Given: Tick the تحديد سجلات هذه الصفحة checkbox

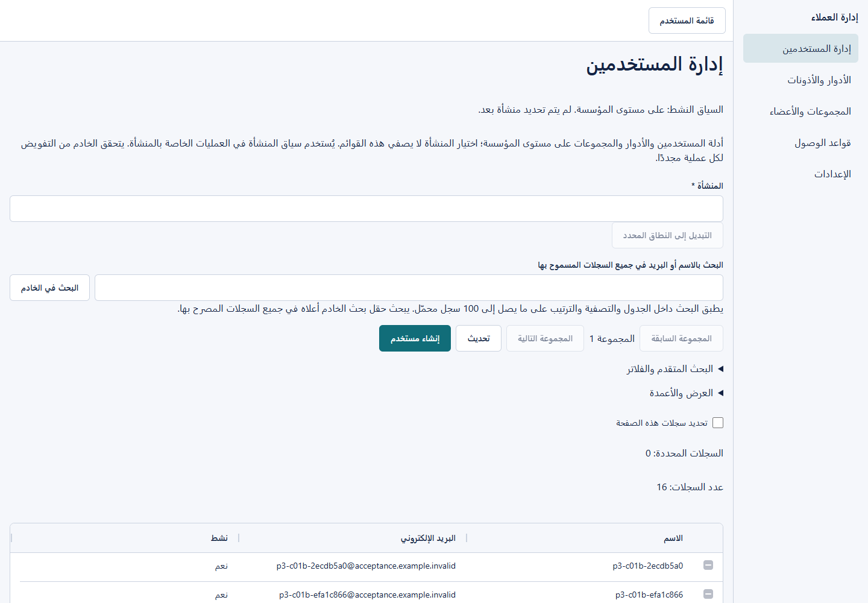Looking at the screenshot, I should (x=718, y=423).
